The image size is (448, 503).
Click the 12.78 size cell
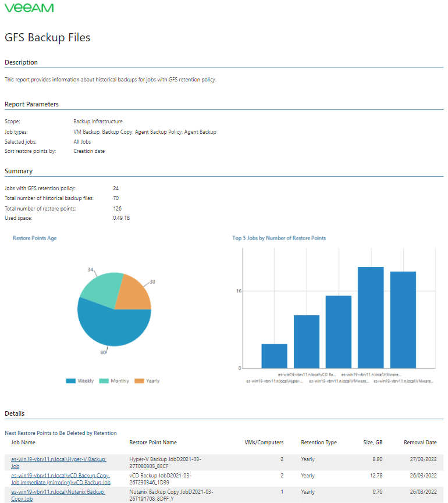[376, 476]
